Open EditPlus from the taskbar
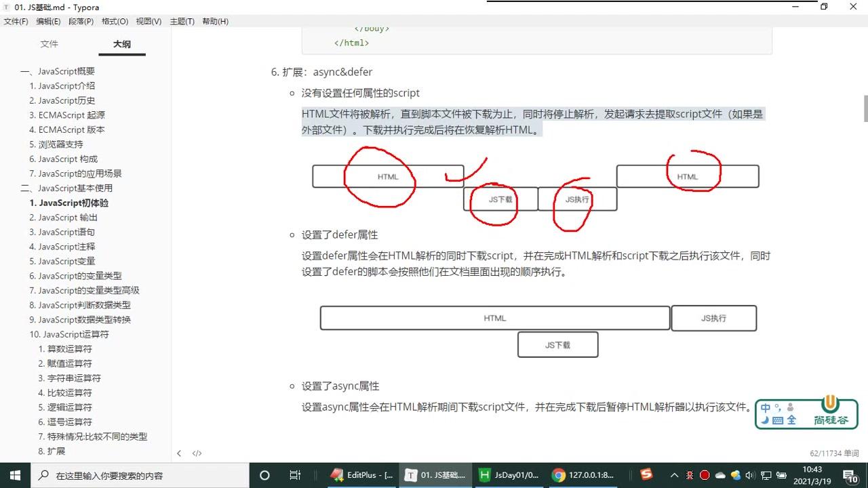Image resolution: width=868 pixels, height=488 pixels. [361, 475]
